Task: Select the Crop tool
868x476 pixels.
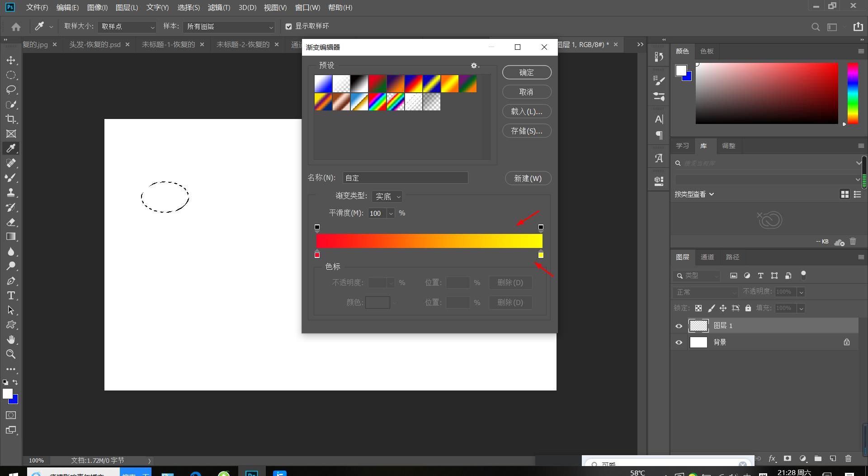Action: pyautogui.click(x=11, y=119)
